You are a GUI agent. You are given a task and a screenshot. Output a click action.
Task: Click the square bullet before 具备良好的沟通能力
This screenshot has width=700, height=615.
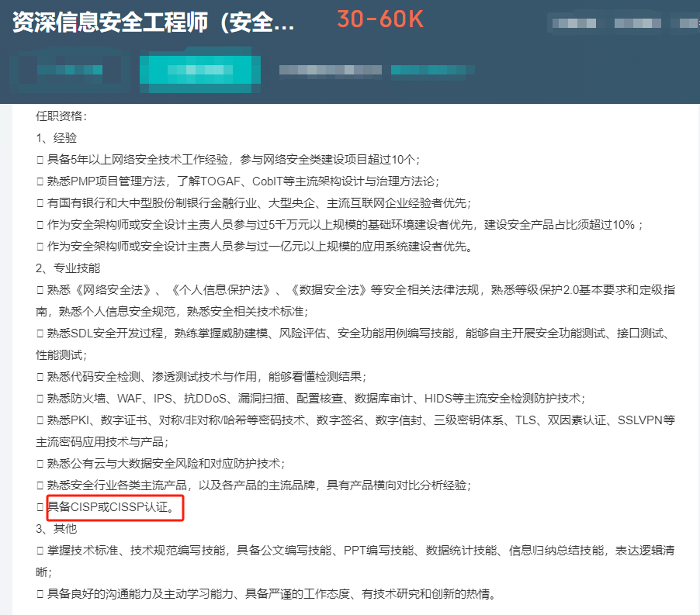(x=40, y=594)
